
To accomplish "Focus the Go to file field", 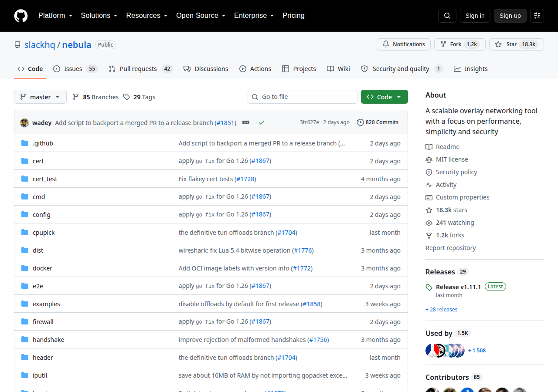I will [303, 97].
